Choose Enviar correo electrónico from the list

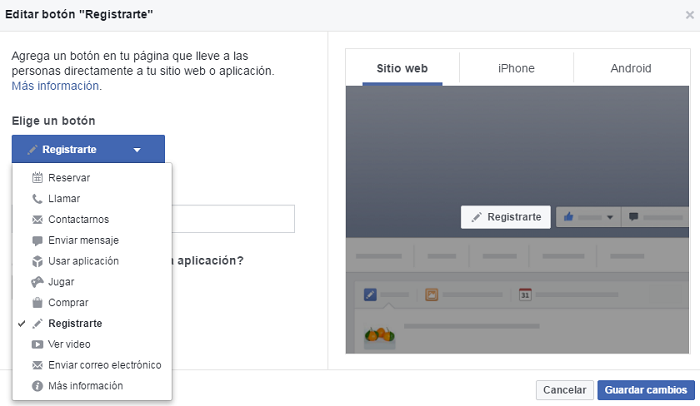point(104,365)
